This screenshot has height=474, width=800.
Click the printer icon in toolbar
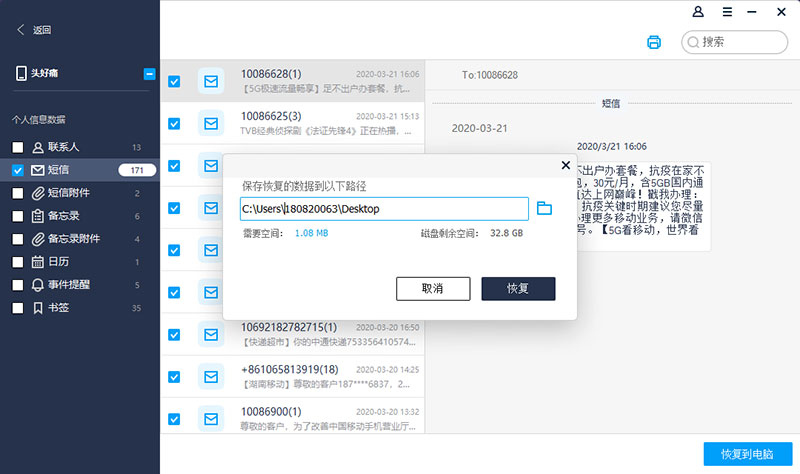[654, 42]
